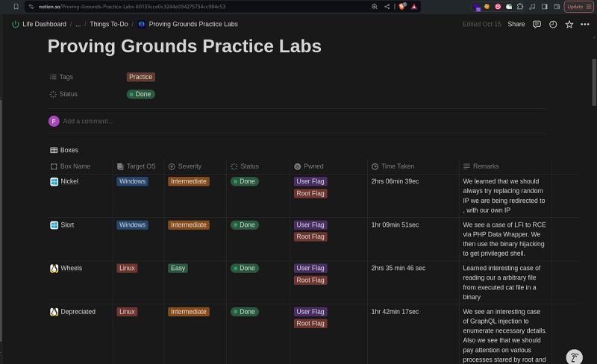
Task: Open the Practice tag selector
Action: click(x=141, y=77)
